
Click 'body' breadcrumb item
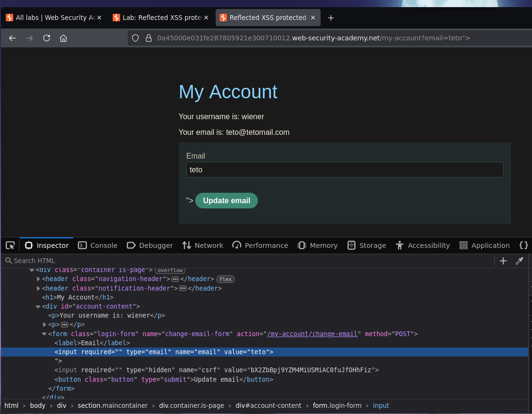[38, 405]
